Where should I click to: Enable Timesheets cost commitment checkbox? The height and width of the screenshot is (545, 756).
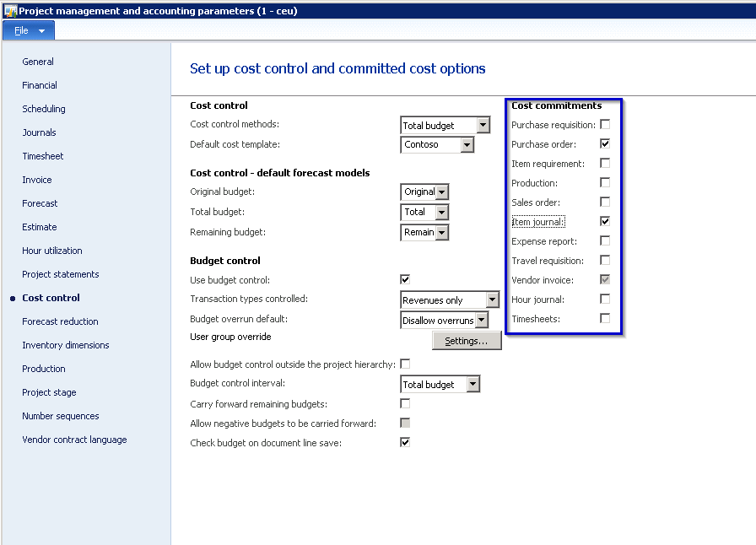click(605, 318)
